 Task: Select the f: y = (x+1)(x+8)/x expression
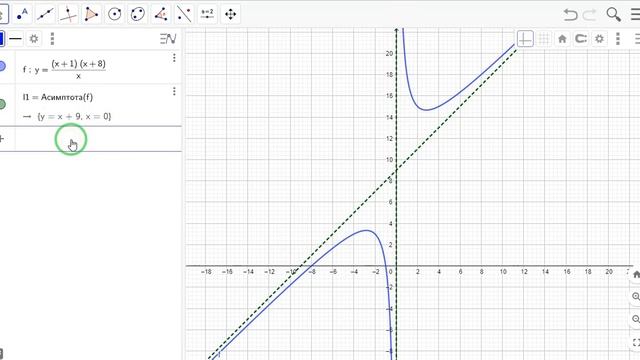64,69
